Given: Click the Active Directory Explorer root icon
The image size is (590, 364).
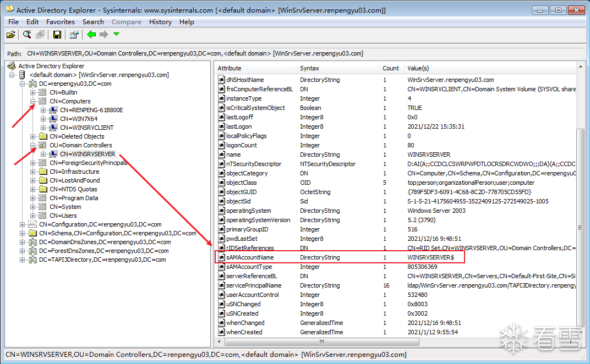Looking at the screenshot, I should pyautogui.click(x=12, y=66).
